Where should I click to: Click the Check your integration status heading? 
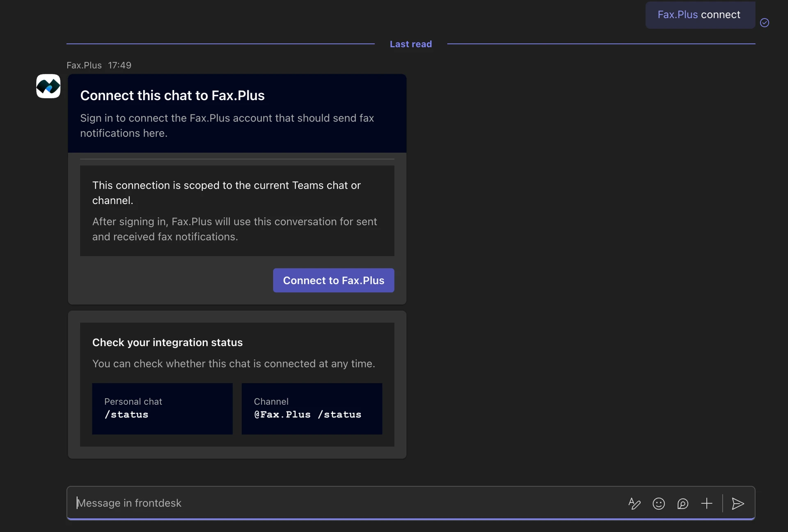click(167, 342)
